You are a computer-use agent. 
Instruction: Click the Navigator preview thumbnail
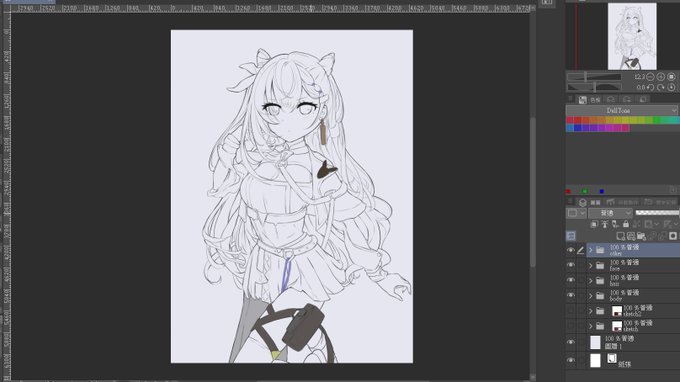[x=632, y=36]
